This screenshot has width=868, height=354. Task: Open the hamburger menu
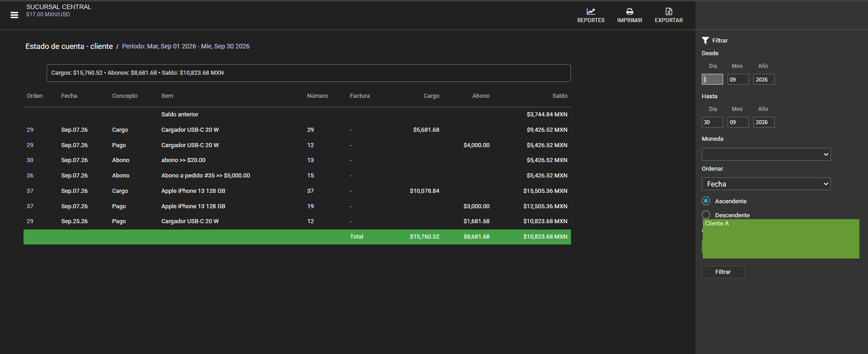tap(14, 15)
